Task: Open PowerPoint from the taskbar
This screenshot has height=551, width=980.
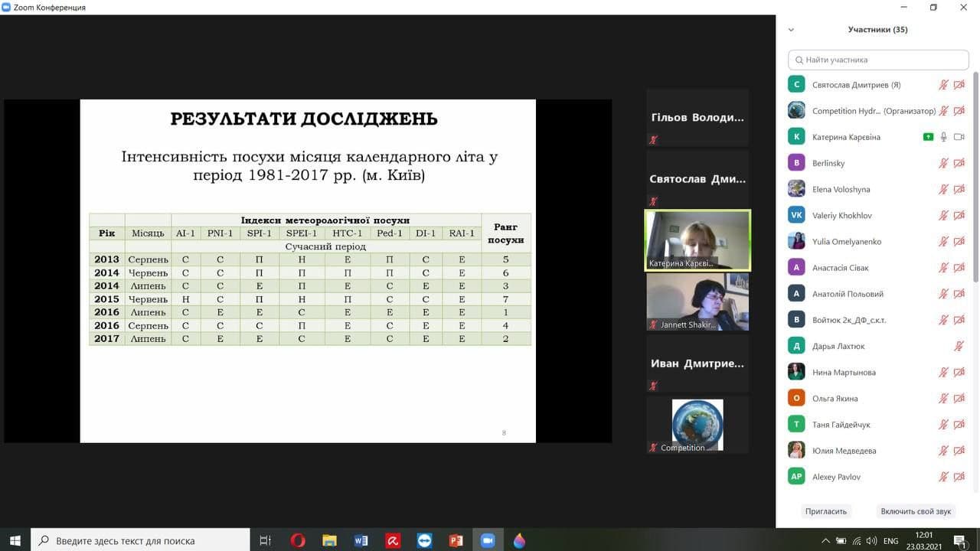Action: point(456,540)
